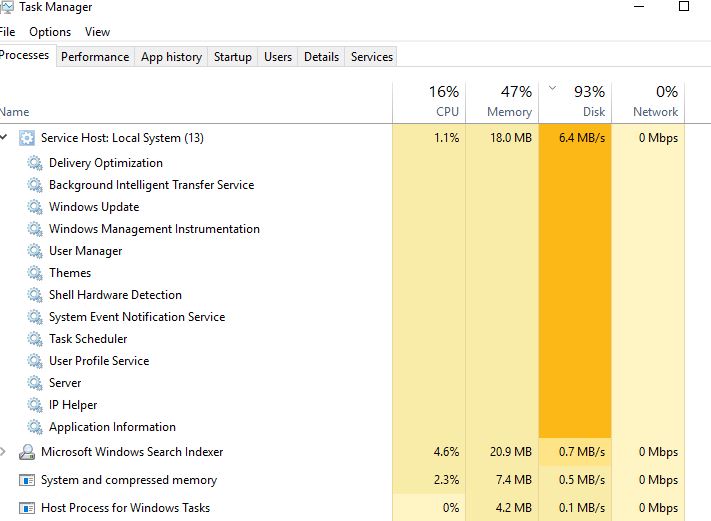This screenshot has height=521, width=711.
Task: Sort processes by Memory column header
Action: pos(509,112)
